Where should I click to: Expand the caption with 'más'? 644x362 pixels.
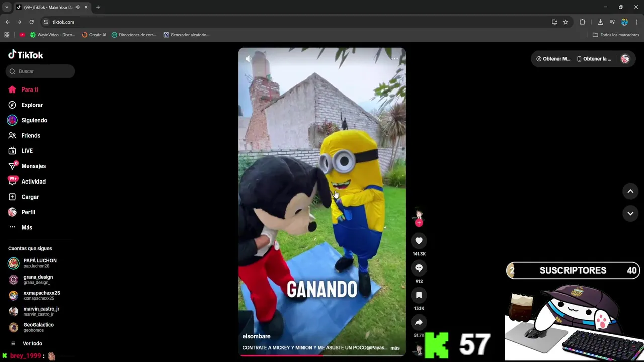coord(395,348)
